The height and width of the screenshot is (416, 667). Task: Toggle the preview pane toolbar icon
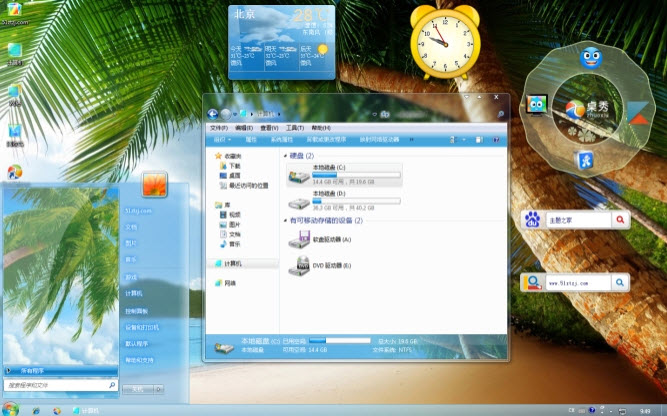[479, 140]
